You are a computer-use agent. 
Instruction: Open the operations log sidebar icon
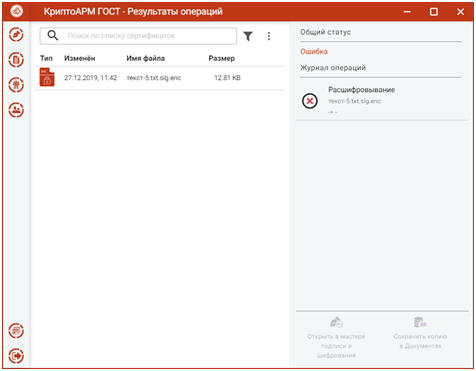[16, 331]
